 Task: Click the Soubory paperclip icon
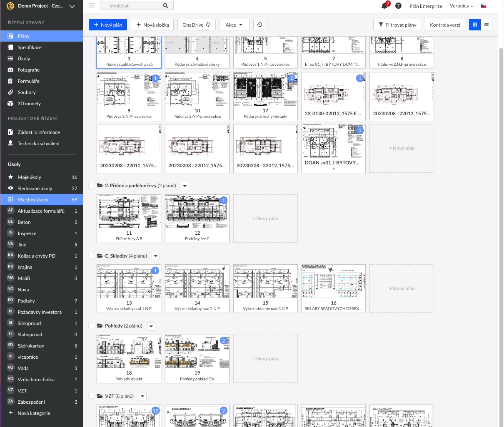(x=10, y=92)
